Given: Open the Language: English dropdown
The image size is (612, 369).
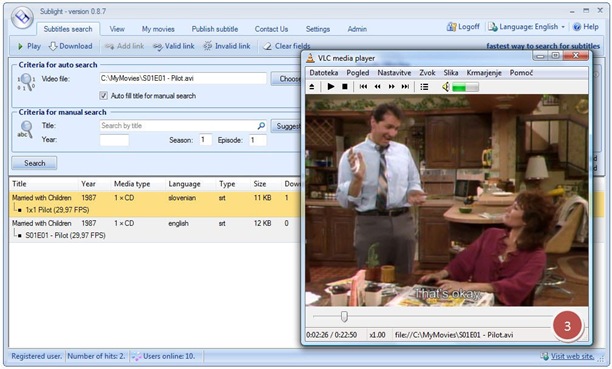Looking at the screenshot, I should [x=527, y=27].
